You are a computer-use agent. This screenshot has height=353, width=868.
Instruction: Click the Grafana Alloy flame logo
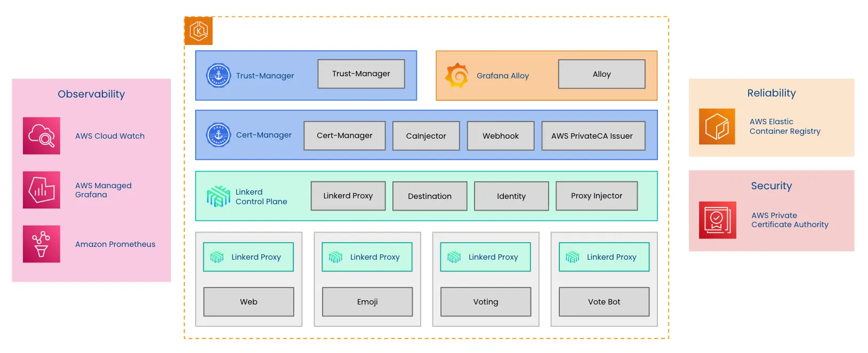[457, 75]
